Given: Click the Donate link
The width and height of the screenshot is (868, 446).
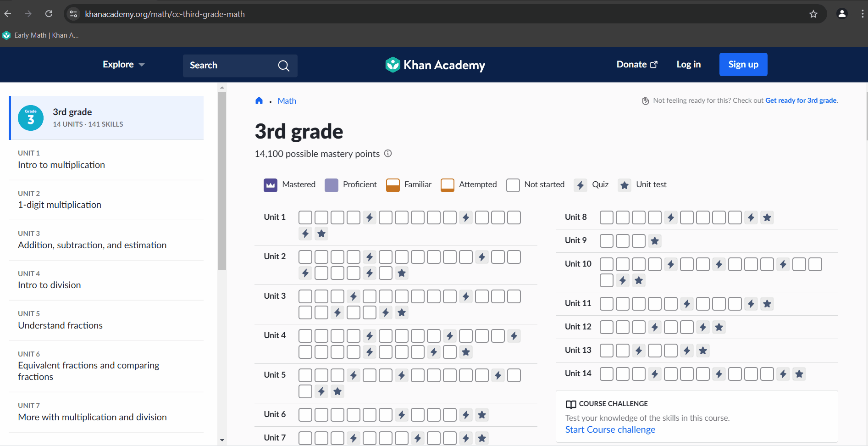Looking at the screenshot, I should click(637, 65).
